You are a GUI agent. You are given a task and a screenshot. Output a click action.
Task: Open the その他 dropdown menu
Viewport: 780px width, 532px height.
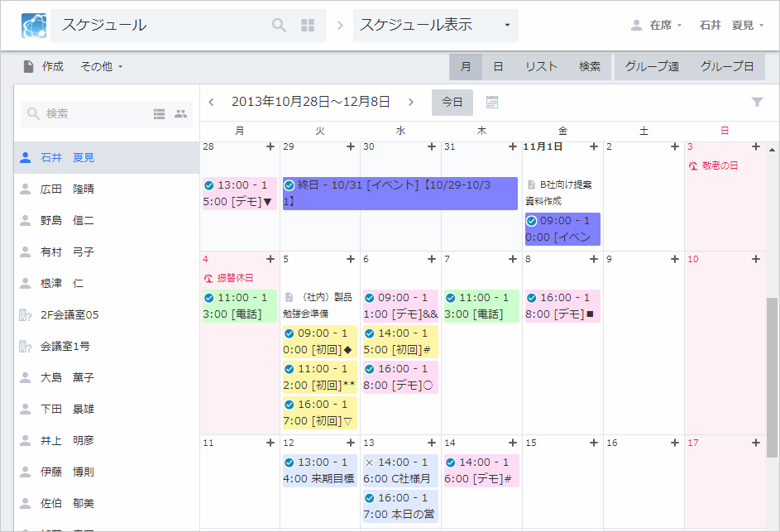101,66
